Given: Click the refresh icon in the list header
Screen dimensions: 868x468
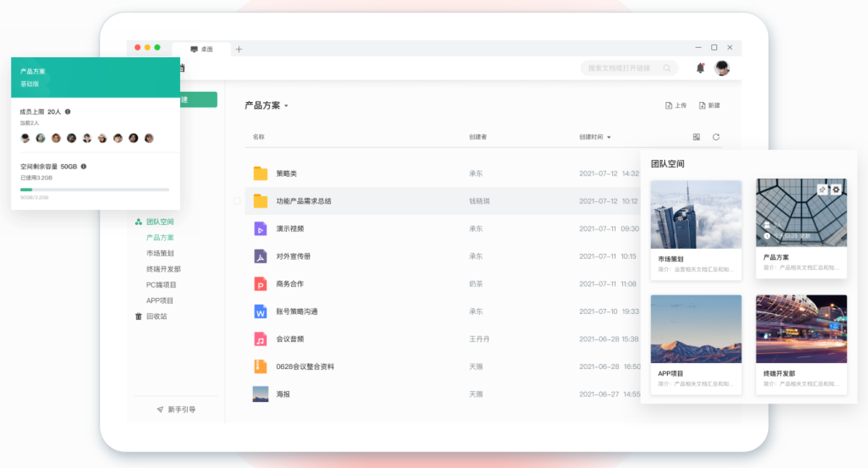Looking at the screenshot, I should (716, 137).
